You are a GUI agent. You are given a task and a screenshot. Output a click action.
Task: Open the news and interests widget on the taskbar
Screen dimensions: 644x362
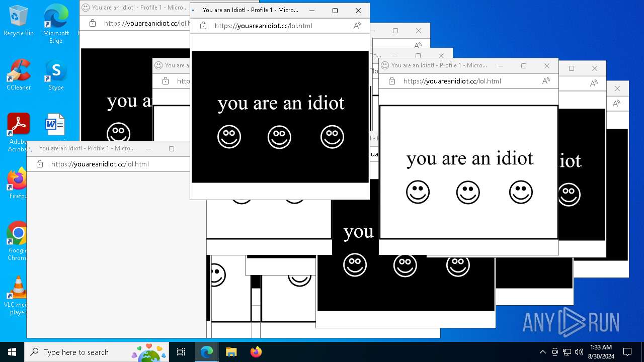(x=149, y=352)
